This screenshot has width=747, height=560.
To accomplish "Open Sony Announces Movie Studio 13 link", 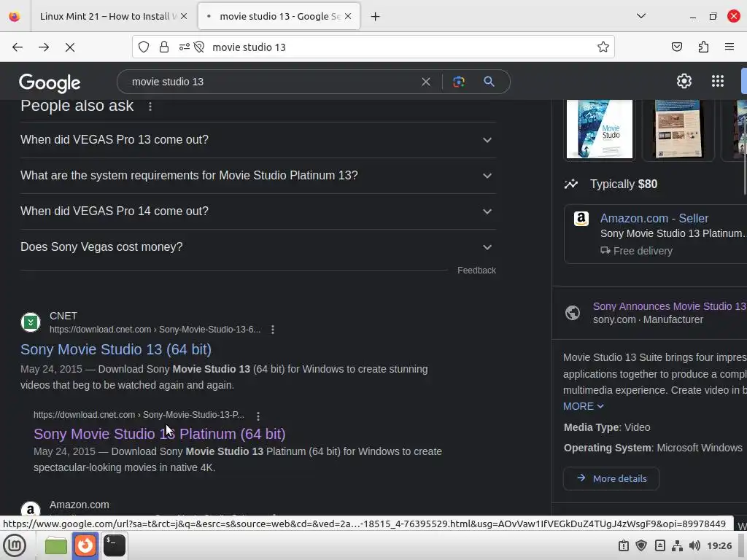I will pos(670,306).
